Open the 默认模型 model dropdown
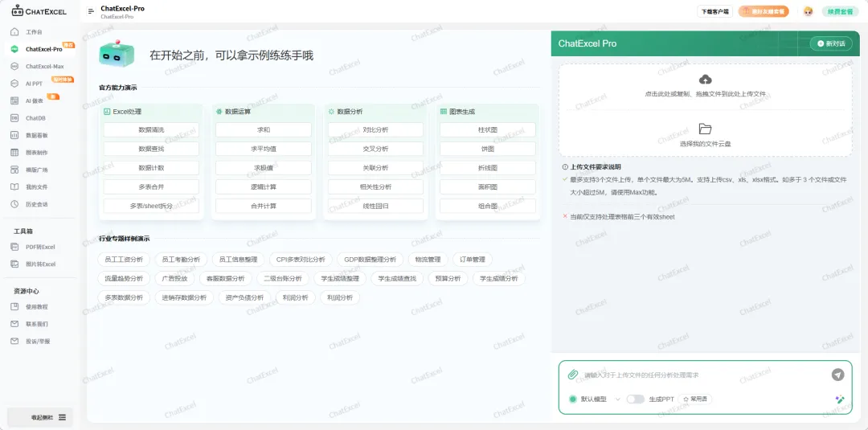This screenshot has width=868, height=430. click(x=595, y=399)
